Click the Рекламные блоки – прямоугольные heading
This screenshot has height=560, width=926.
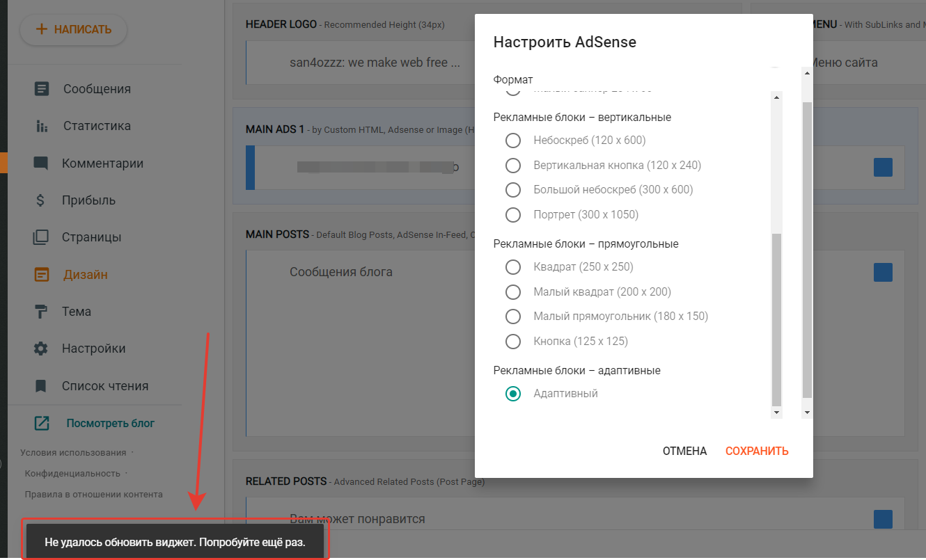[x=586, y=243]
